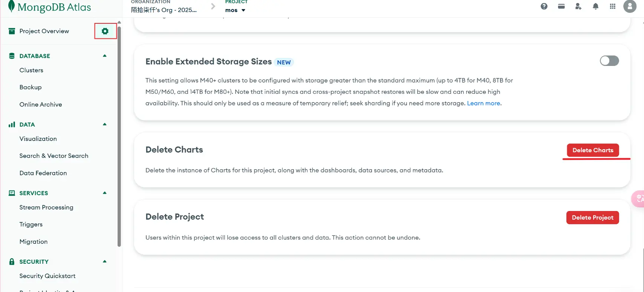The height and width of the screenshot is (292, 644).
Task: Open the mos project dropdown
Action: [x=235, y=10]
